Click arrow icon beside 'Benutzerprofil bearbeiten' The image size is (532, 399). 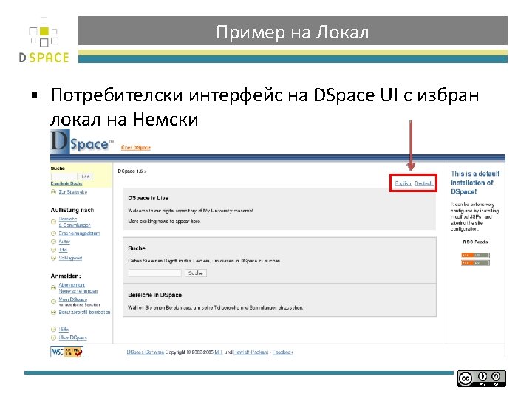53,312
